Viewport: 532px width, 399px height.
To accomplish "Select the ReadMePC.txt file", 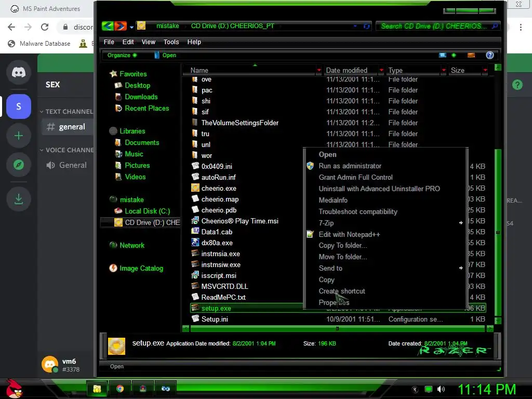I will tap(223, 297).
